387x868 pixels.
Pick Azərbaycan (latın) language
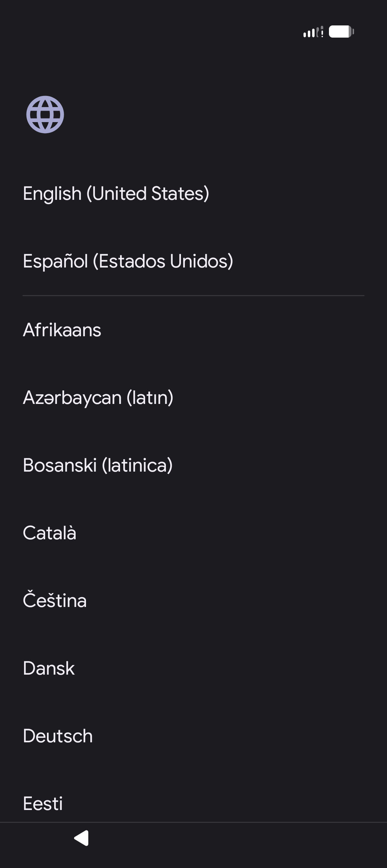tap(98, 398)
